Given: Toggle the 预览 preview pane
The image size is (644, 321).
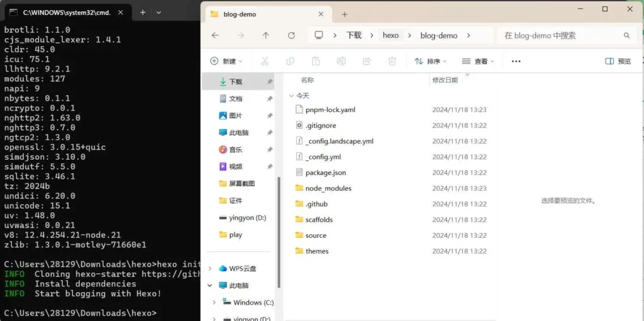Looking at the screenshot, I should click(x=618, y=61).
